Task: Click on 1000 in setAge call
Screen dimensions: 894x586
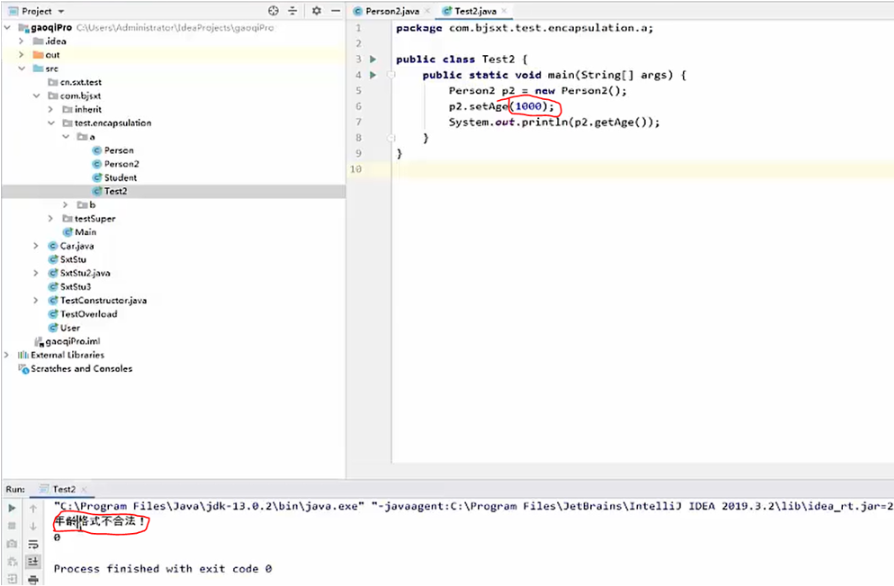Action: [528, 107]
